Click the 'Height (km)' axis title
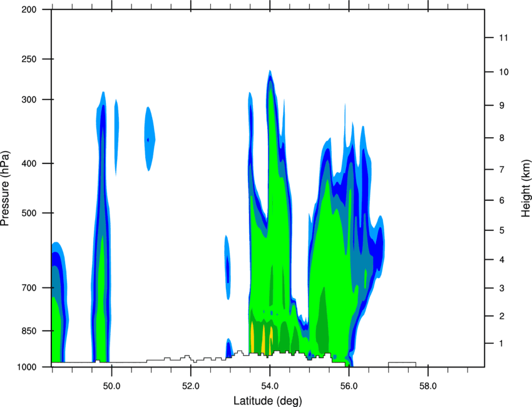The height and width of the screenshot is (407, 532). tap(526, 188)
